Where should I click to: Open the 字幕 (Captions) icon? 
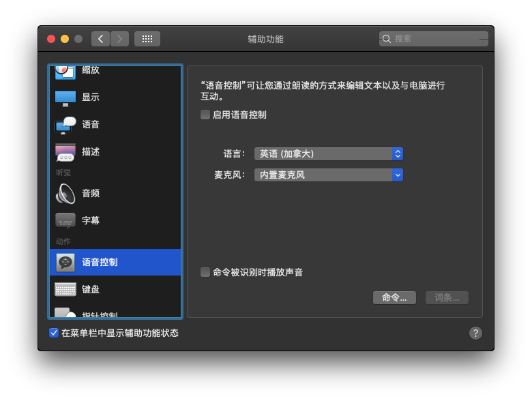(x=65, y=221)
